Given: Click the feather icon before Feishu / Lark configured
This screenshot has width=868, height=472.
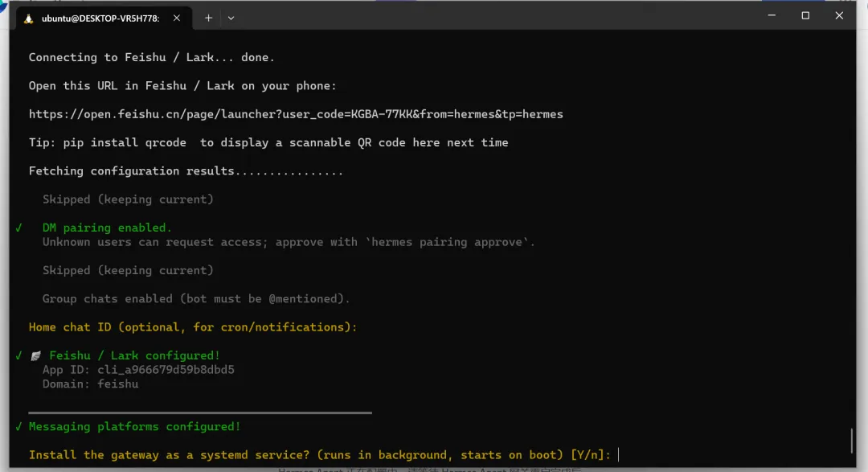Looking at the screenshot, I should point(36,355).
